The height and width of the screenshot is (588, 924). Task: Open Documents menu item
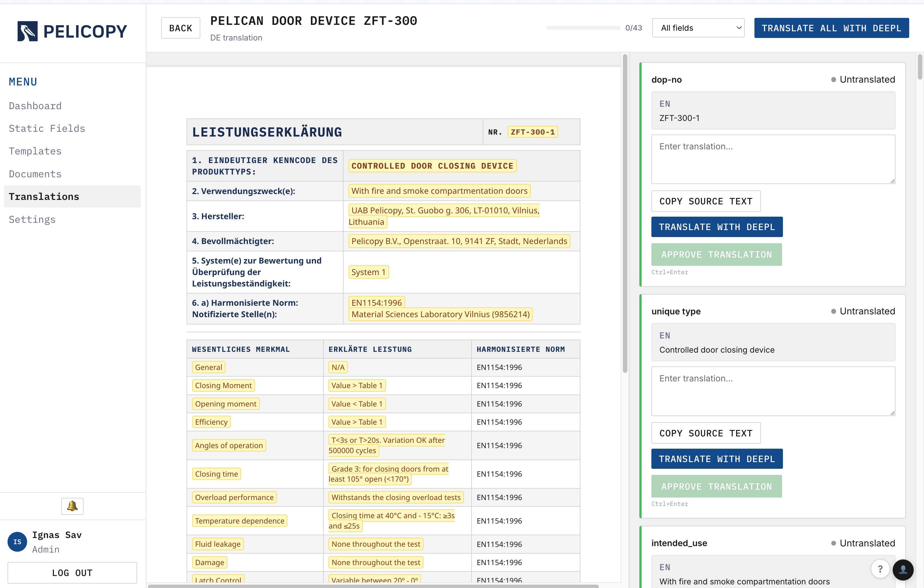35,174
